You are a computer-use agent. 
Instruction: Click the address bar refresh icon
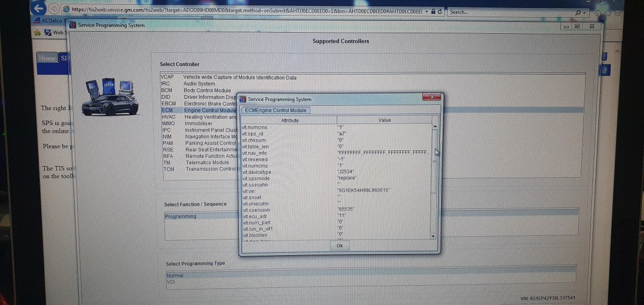[x=440, y=11]
